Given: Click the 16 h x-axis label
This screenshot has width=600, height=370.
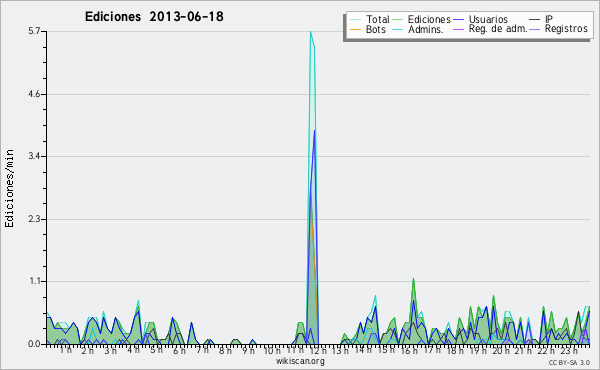Looking at the screenshot, I should point(409,350).
